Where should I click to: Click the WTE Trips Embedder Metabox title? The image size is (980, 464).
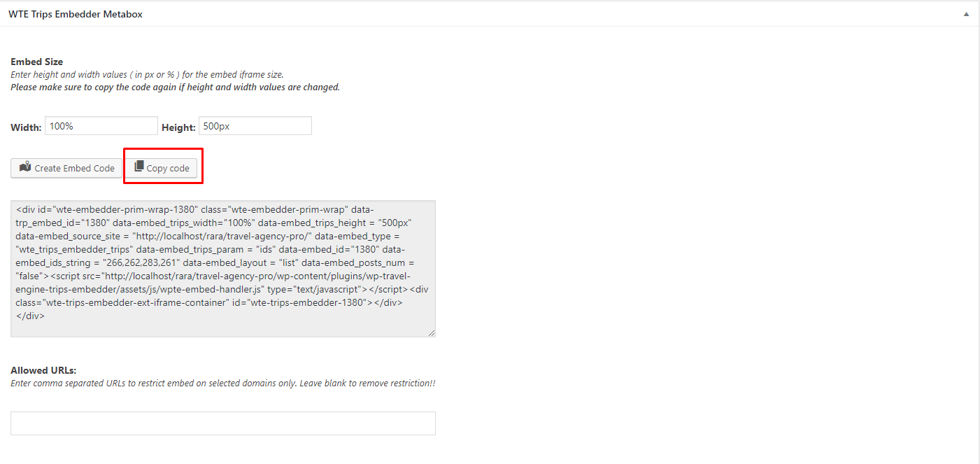(x=76, y=14)
